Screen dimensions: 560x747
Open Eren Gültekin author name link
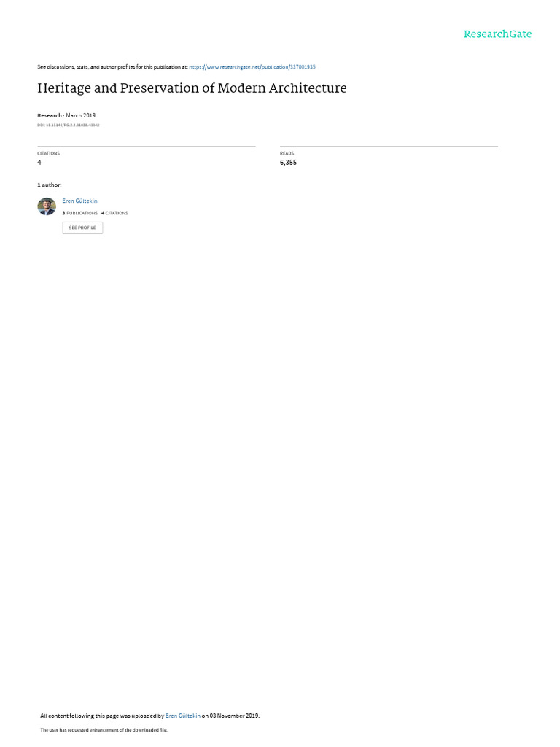[79, 201]
